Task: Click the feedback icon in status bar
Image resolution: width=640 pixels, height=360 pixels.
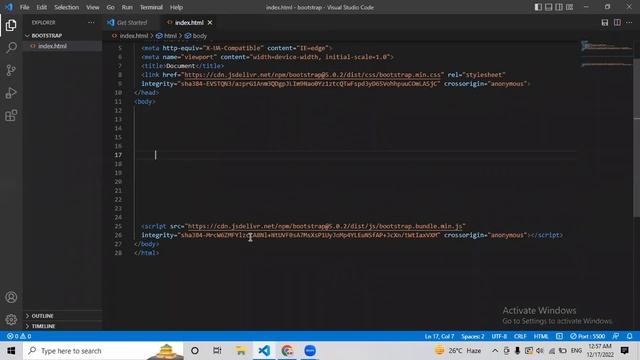Action: 616,336
